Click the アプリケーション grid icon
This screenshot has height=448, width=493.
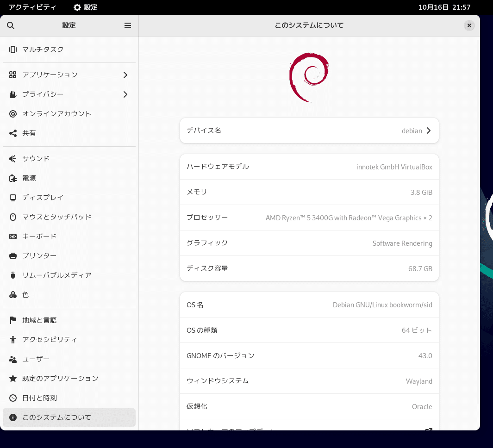(13, 75)
